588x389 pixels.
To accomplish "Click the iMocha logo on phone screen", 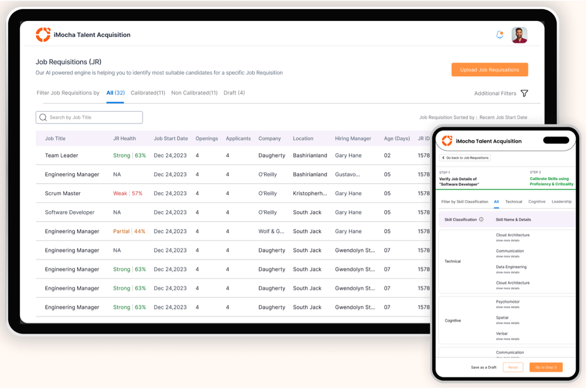I will coord(447,141).
